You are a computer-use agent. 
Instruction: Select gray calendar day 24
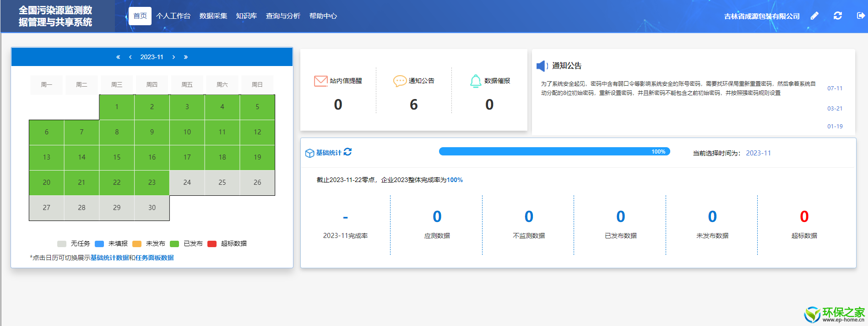tap(187, 183)
